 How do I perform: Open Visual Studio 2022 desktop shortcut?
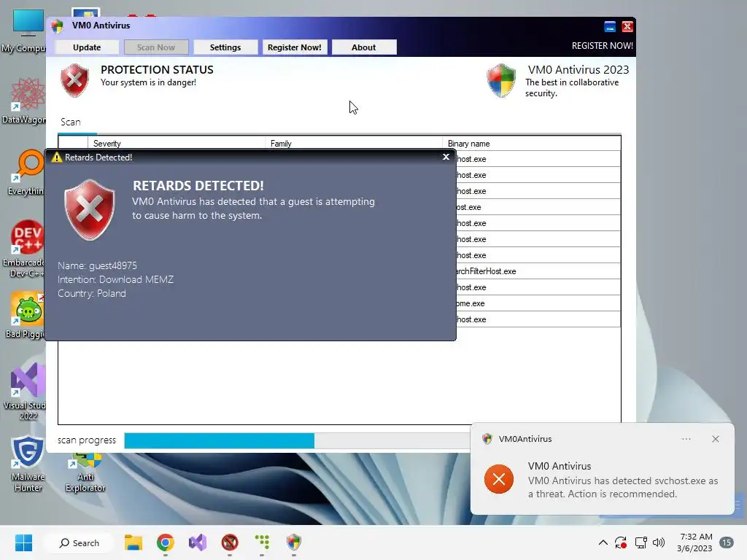click(x=27, y=392)
